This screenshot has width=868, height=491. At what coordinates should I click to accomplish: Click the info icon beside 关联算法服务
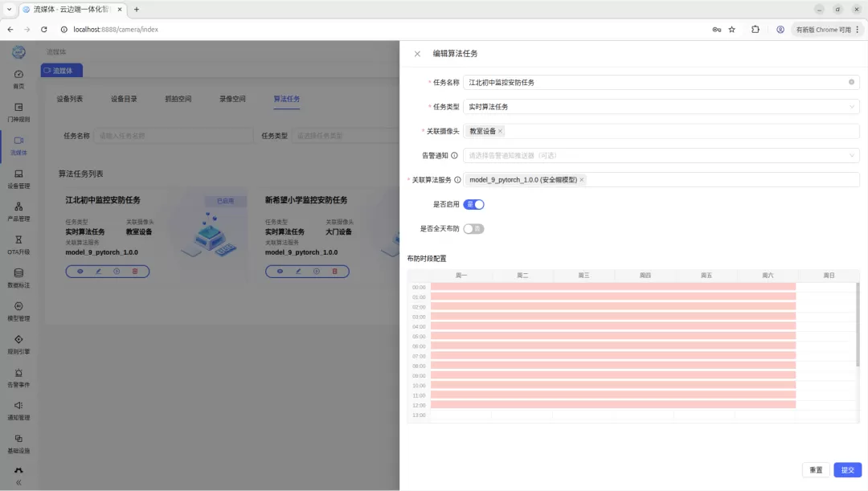(x=457, y=180)
